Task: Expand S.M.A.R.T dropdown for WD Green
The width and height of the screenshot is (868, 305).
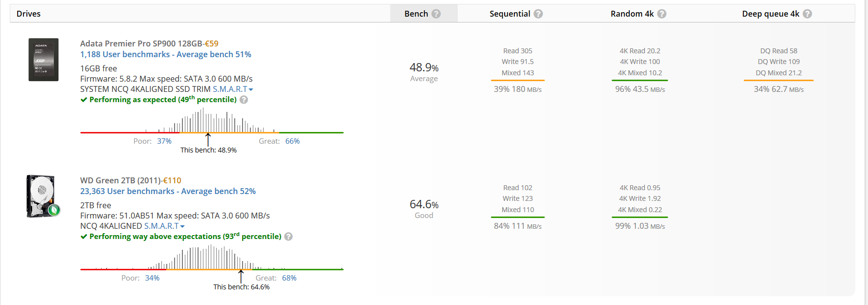Action: pyautogui.click(x=164, y=226)
